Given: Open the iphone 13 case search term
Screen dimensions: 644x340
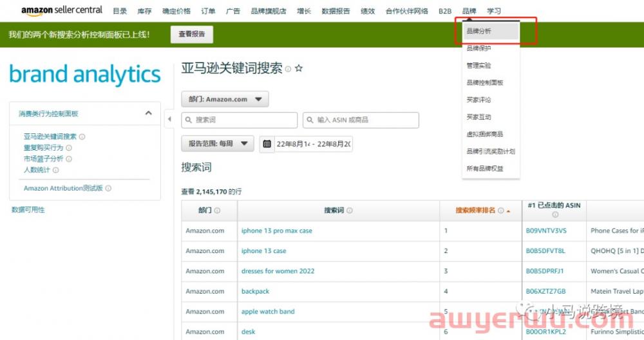Looking at the screenshot, I should pos(263,251).
